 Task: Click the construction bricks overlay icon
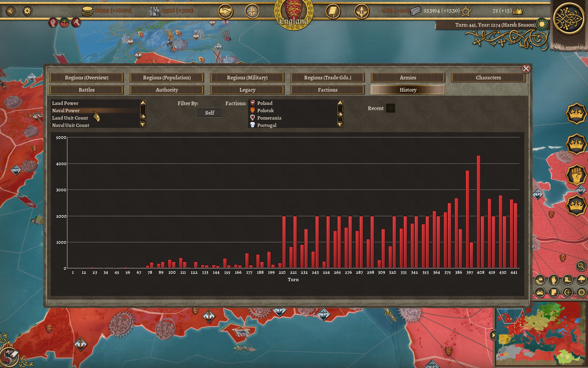pos(540,280)
